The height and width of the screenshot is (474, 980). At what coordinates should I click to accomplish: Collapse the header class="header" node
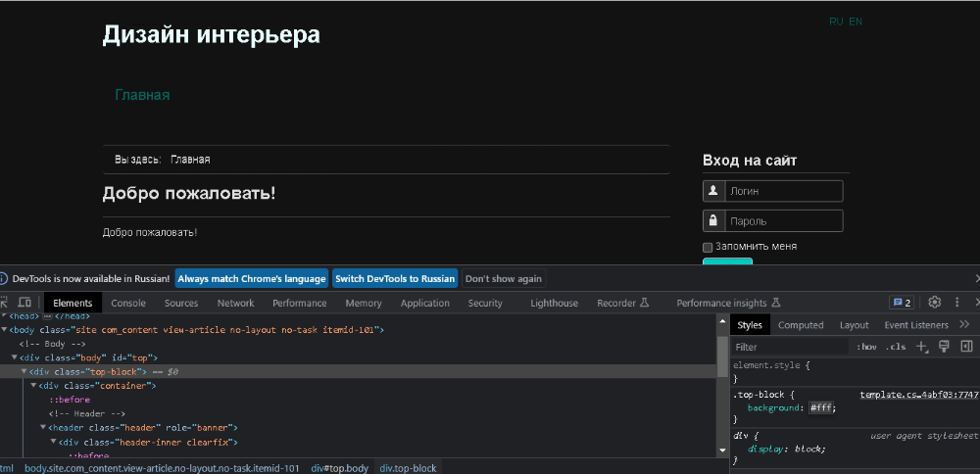pos(43,428)
